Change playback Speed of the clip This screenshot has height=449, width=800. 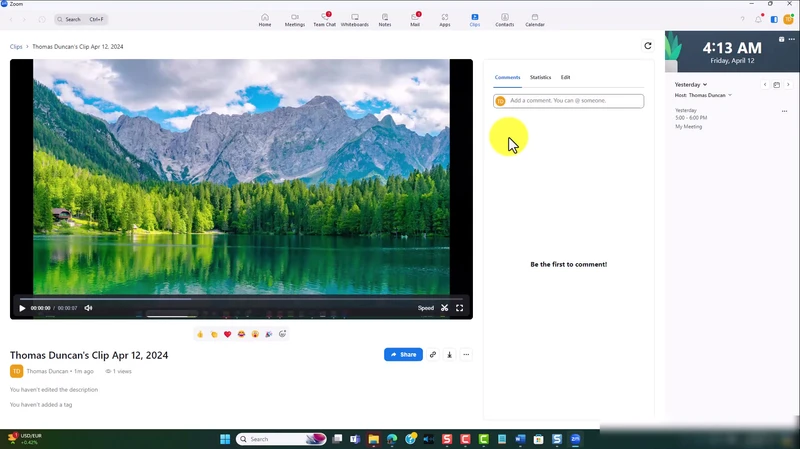[426, 308]
